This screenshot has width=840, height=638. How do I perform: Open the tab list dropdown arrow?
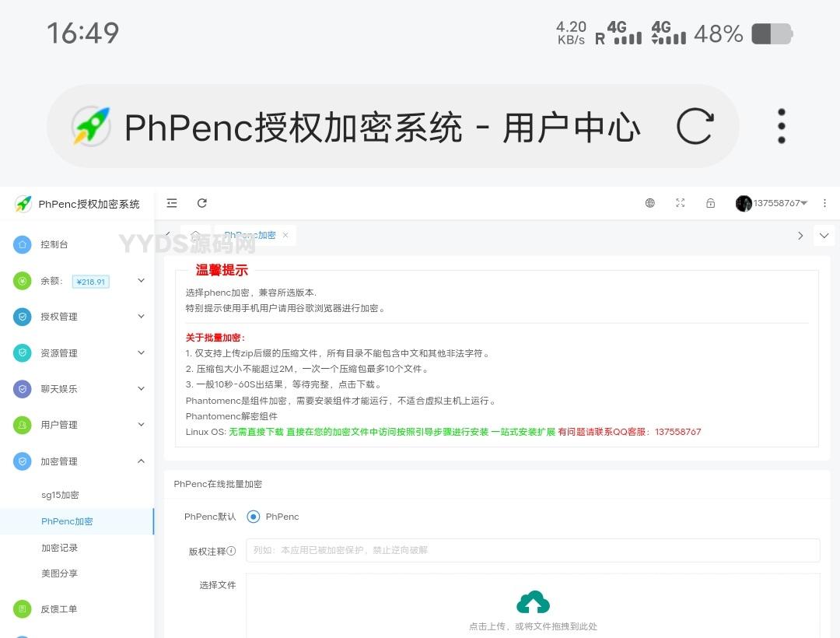click(x=824, y=236)
